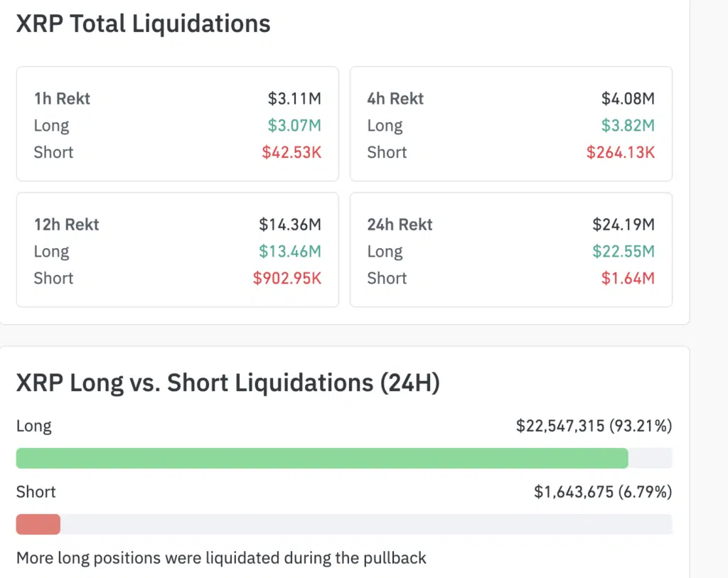The width and height of the screenshot is (728, 578).
Task: Click the green Long liquidations bar
Action: tap(321, 458)
